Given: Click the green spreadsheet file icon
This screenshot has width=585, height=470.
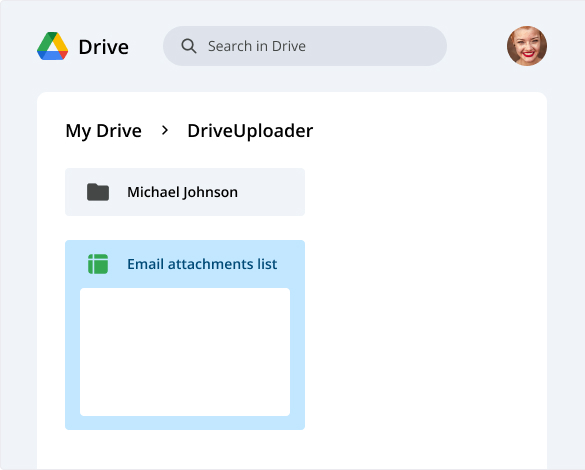Looking at the screenshot, I should [98, 264].
